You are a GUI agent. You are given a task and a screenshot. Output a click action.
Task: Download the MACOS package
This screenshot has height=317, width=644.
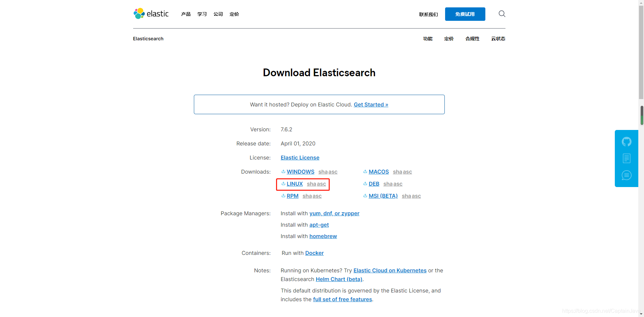379,172
